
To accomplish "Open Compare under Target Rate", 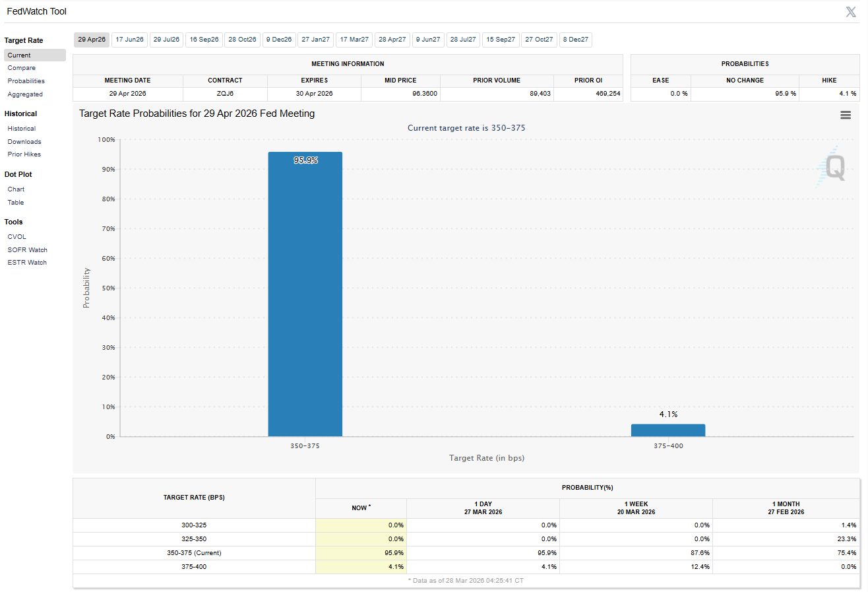I will tap(22, 68).
